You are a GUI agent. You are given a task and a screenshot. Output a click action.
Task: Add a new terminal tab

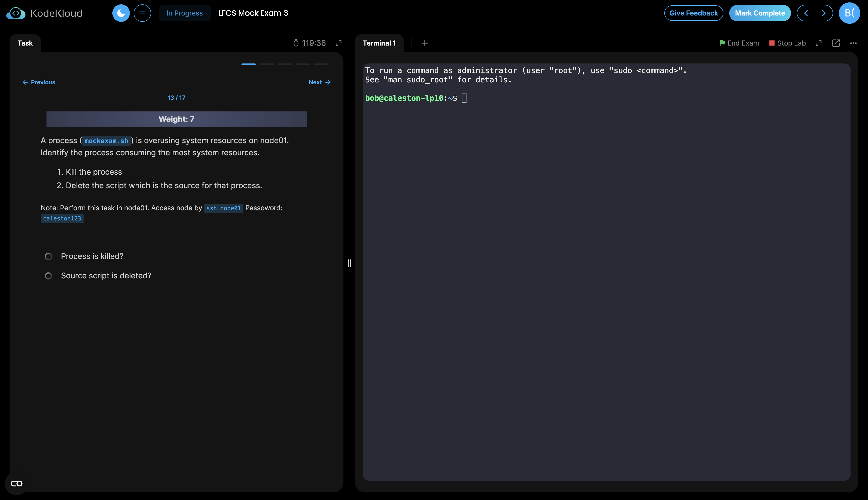(x=425, y=43)
